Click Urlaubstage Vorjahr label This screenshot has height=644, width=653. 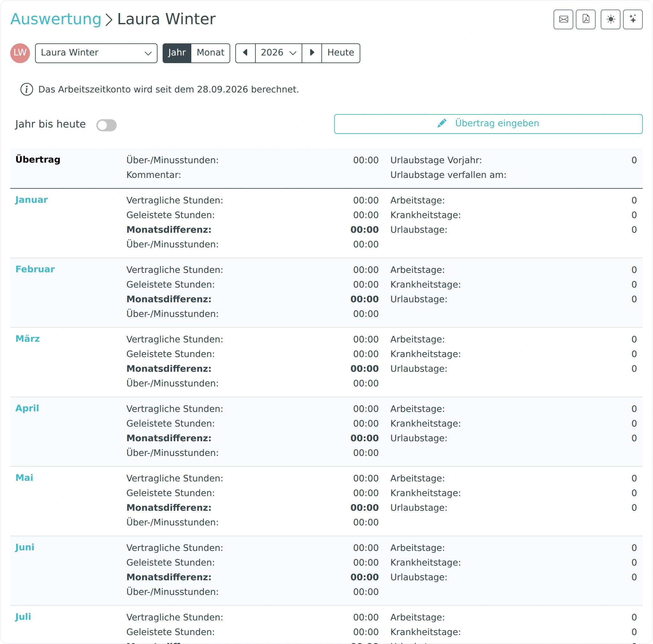point(436,160)
